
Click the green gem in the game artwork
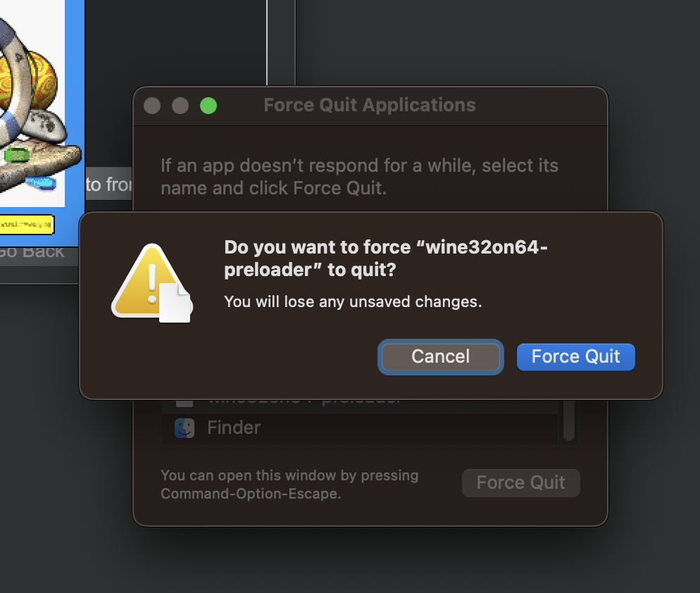pyautogui.click(x=17, y=154)
